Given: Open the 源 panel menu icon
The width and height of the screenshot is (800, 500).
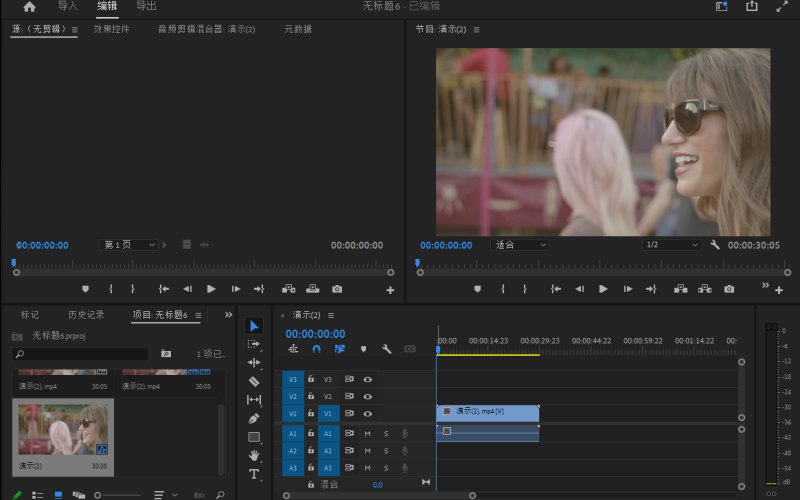Looking at the screenshot, I should (74, 30).
